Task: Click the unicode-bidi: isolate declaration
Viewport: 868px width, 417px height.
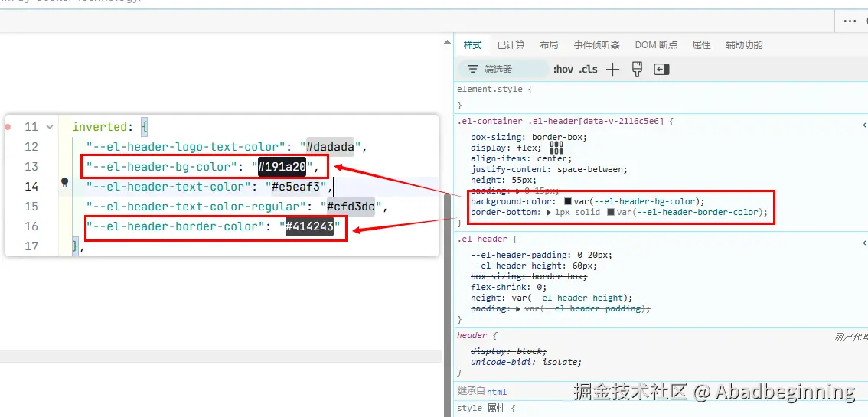Action: point(527,362)
